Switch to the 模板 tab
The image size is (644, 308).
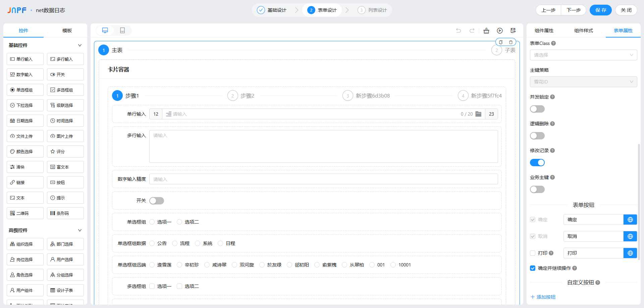point(67,30)
